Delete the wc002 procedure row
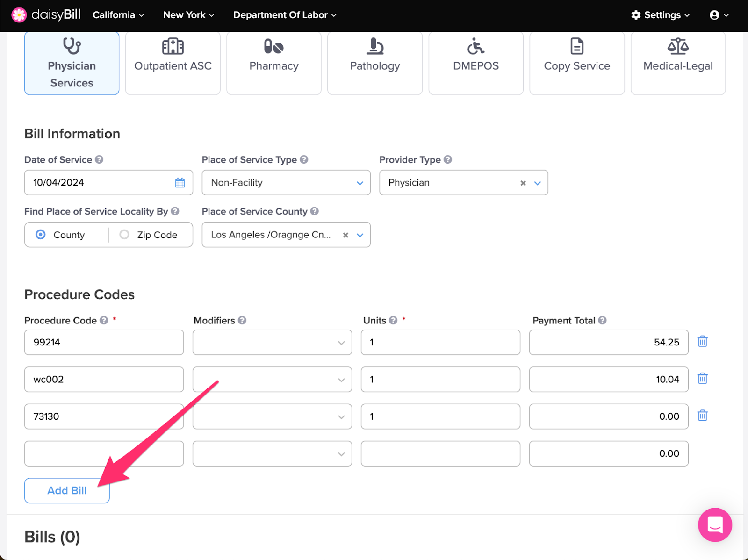Viewport: 748px width, 560px height. coord(703,379)
